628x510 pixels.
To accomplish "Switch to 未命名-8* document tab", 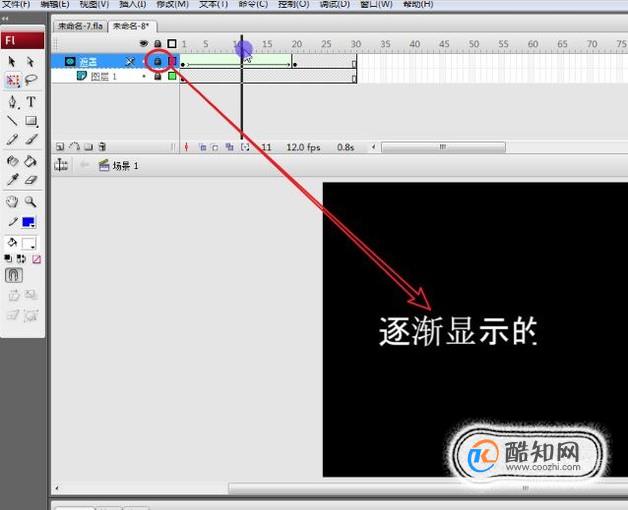I will pos(131,26).
